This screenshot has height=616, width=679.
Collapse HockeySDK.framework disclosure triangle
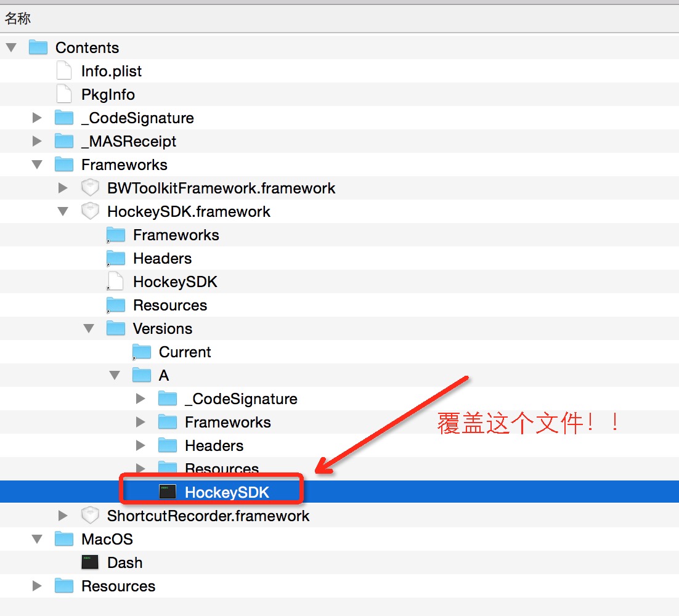pos(63,211)
